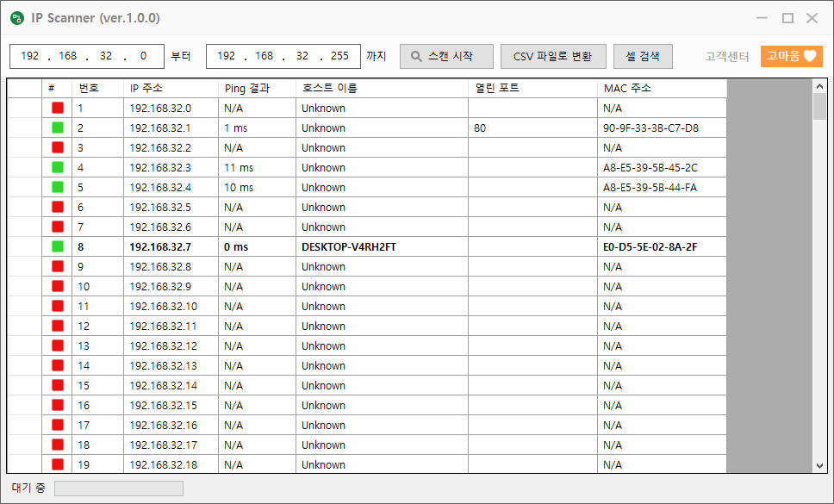Select ping result 11 ms
Image resolution: width=834 pixels, height=504 pixels.
click(257, 167)
